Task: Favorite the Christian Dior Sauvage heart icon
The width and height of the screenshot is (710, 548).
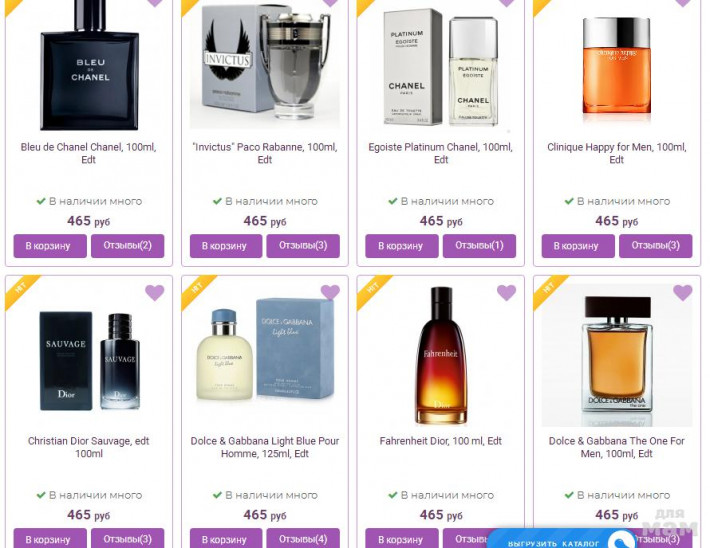Action: [155, 293]
